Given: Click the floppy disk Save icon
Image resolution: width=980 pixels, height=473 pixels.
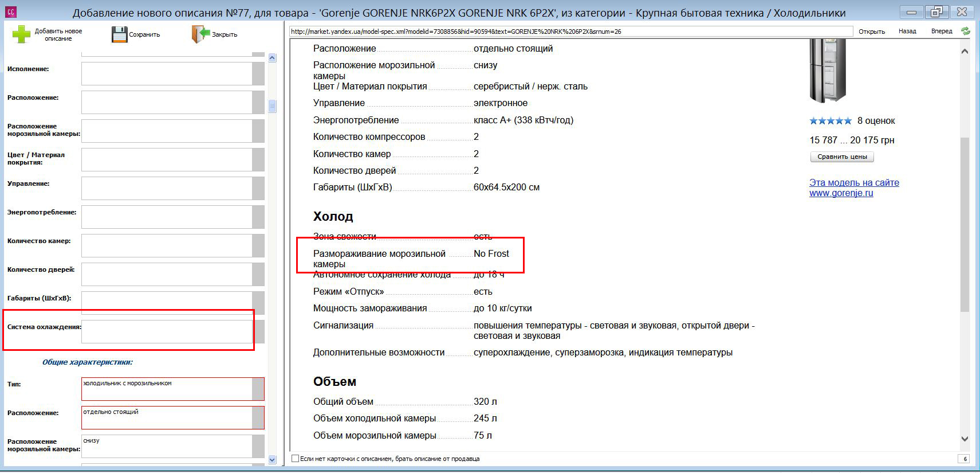Looking at the screenshot, I should [119, 34].
